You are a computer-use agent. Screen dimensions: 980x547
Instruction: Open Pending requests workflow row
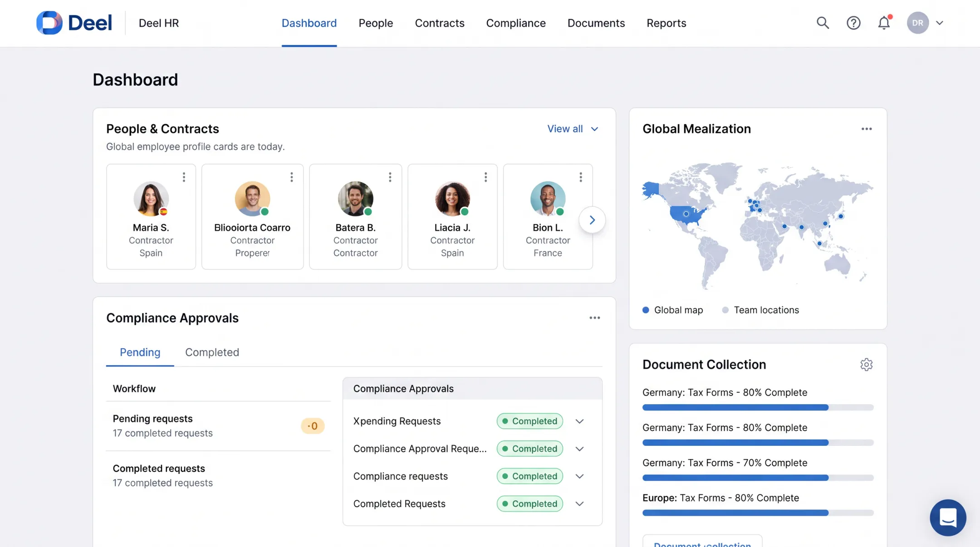pos(218,426)
